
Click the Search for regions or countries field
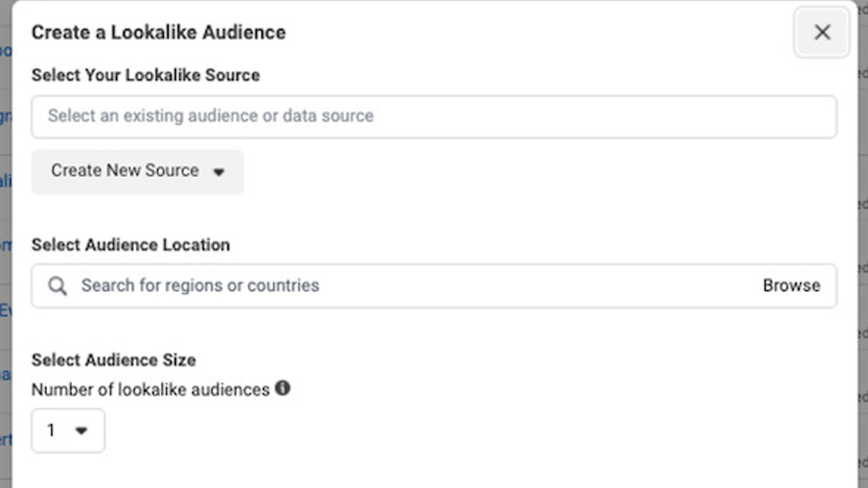(x=271, y=286)
